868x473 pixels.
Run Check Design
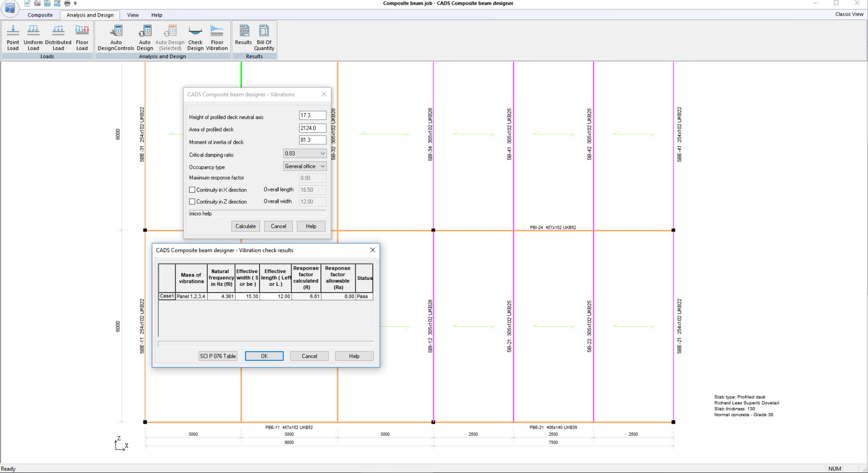point(195,37)
